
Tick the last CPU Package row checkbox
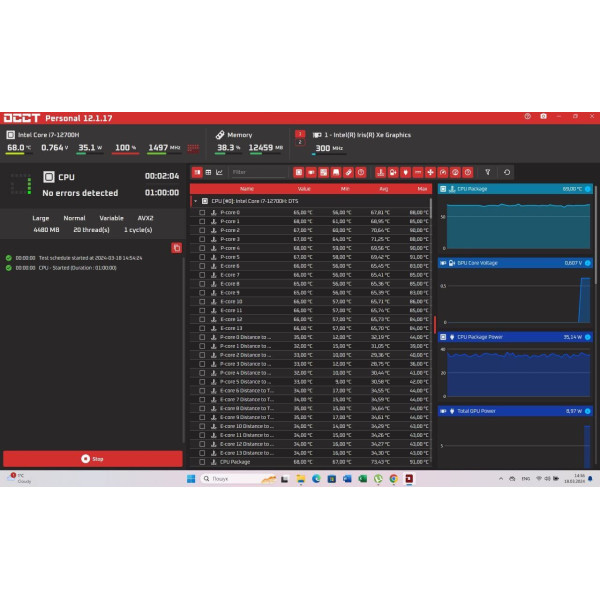(202, 462)
